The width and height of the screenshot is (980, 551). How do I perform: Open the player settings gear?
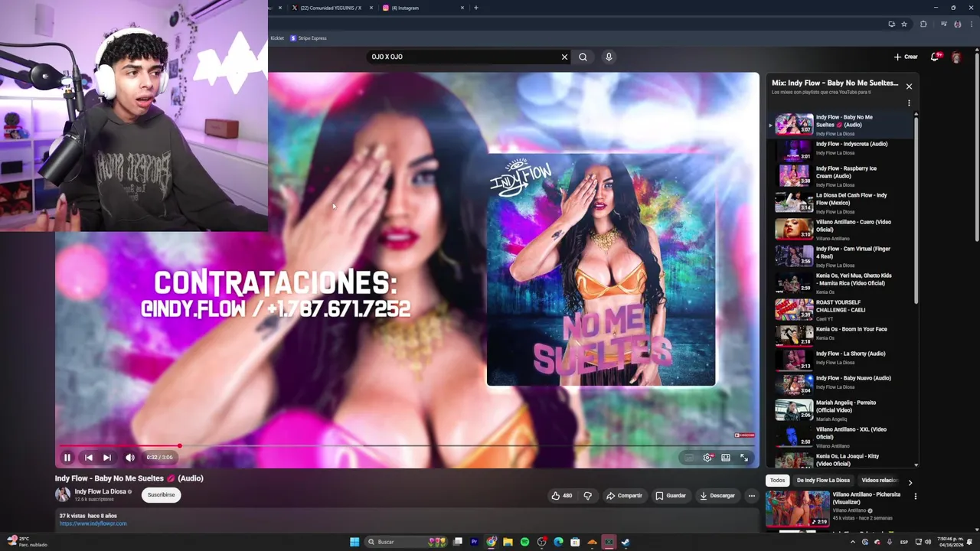tap(707, 458)
